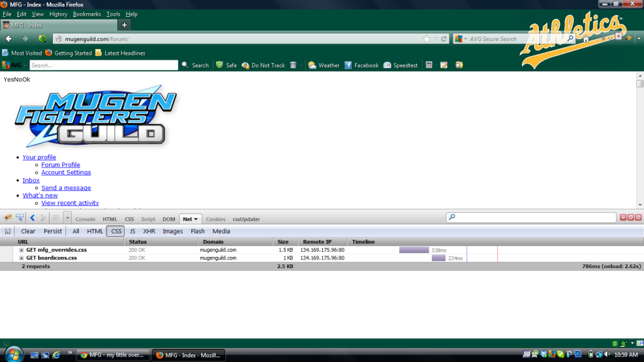Viewport: 644px width, 362px height.
Task: Open the Net tab dropdown arrow
Action: click(x=196, y=219)
